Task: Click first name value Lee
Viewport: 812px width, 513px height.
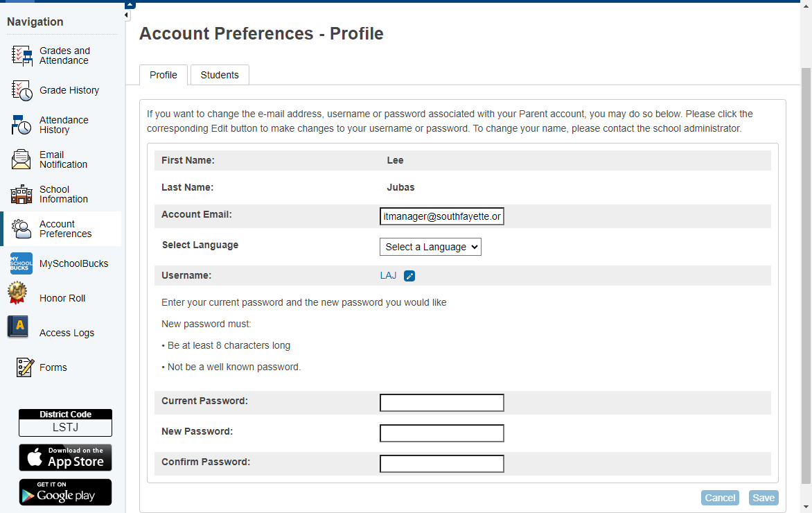Action: point(395,161)
